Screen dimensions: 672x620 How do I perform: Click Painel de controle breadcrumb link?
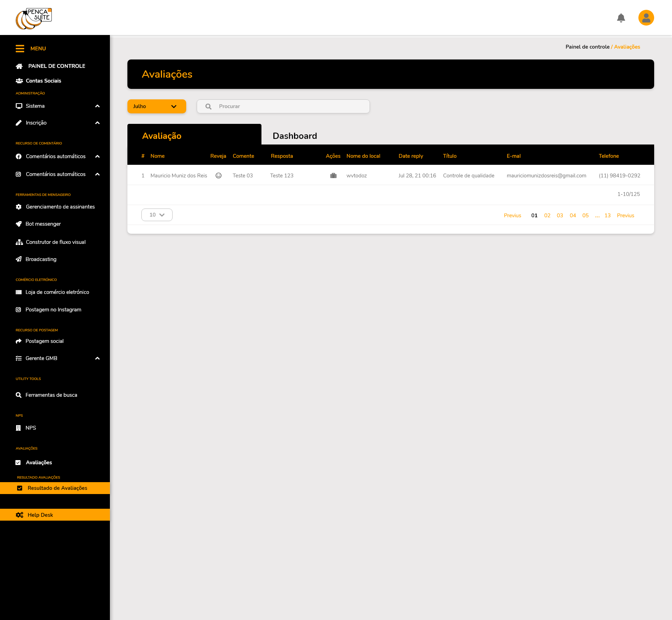coord(587,47)
